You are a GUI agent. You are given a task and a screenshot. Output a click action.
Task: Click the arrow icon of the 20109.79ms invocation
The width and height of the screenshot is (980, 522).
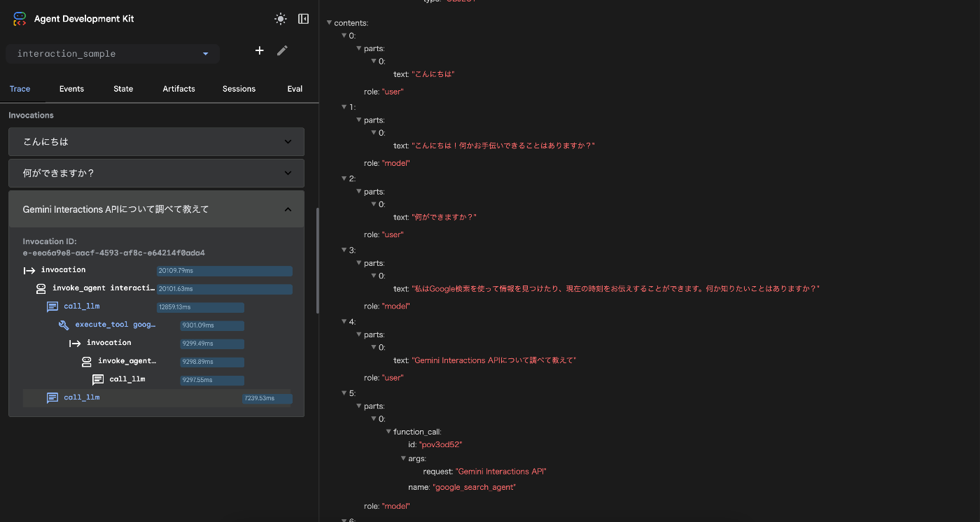(x=29, y=270)
